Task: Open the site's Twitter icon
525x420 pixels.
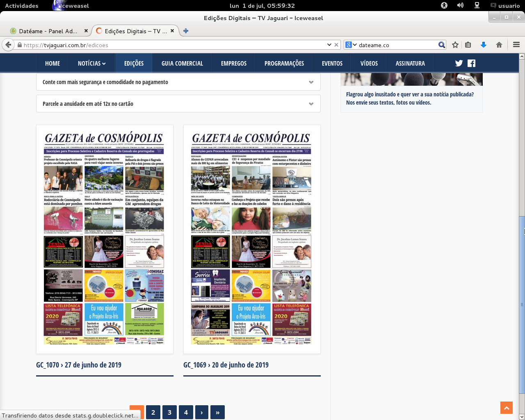Action: click(459, 63)
